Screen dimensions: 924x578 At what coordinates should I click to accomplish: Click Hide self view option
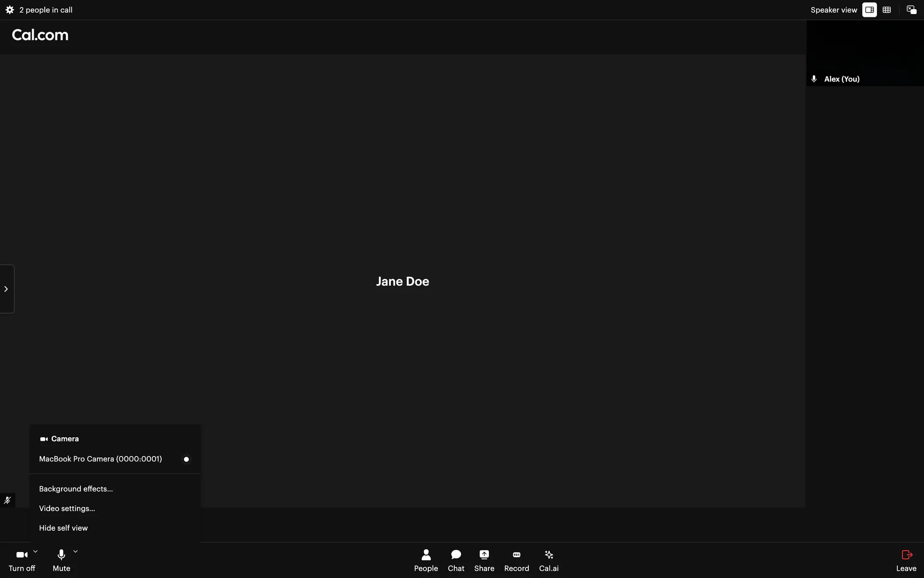point(64,528)
